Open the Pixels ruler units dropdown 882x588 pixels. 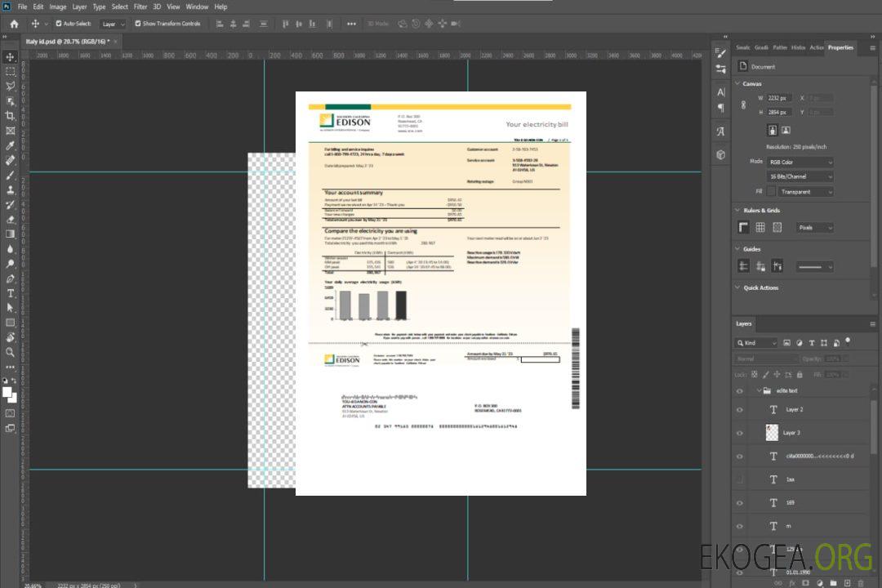[815, 227]
